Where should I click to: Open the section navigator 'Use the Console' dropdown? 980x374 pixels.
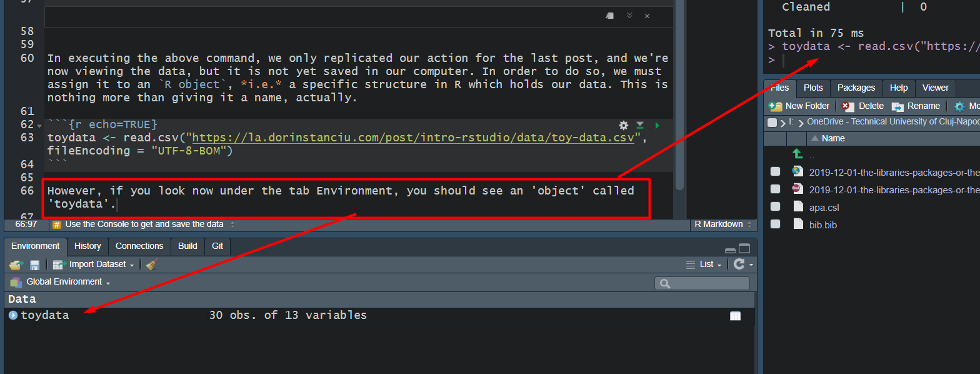coord(144,225)
